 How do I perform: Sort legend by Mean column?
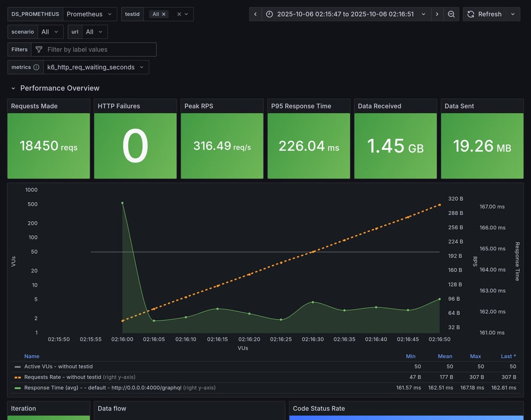(445, 356)
